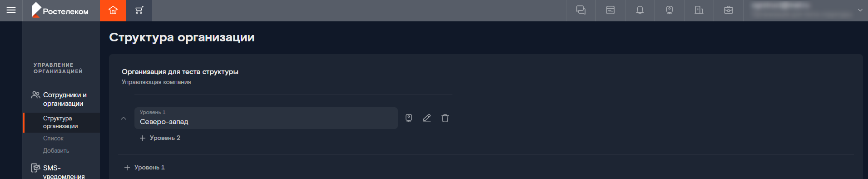Open the briefcase icon in header

point(729,10)
